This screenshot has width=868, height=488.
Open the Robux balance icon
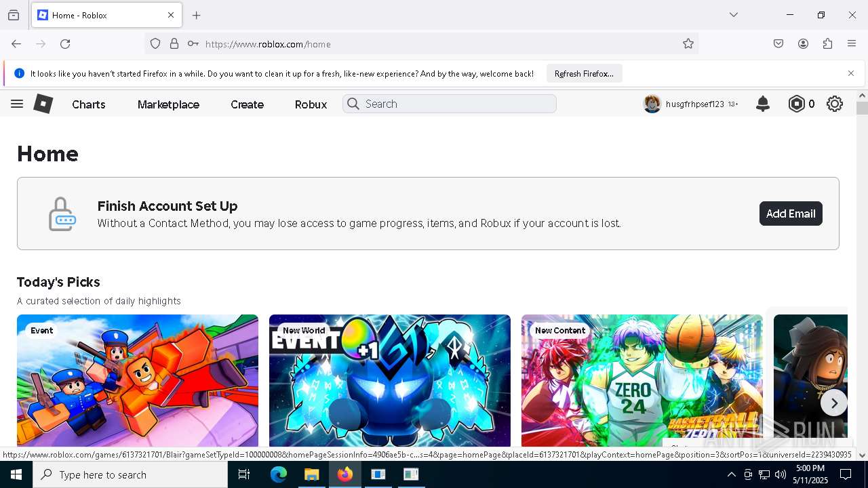796,104
